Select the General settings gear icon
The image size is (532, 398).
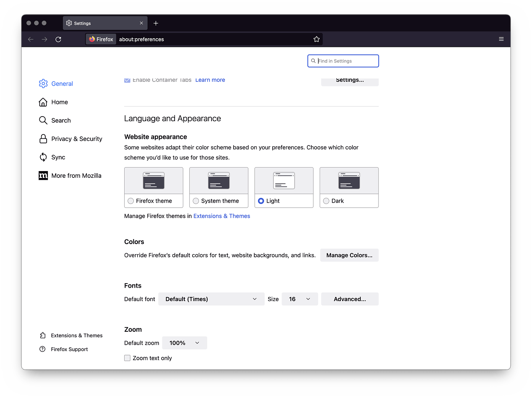coord(43,83)
